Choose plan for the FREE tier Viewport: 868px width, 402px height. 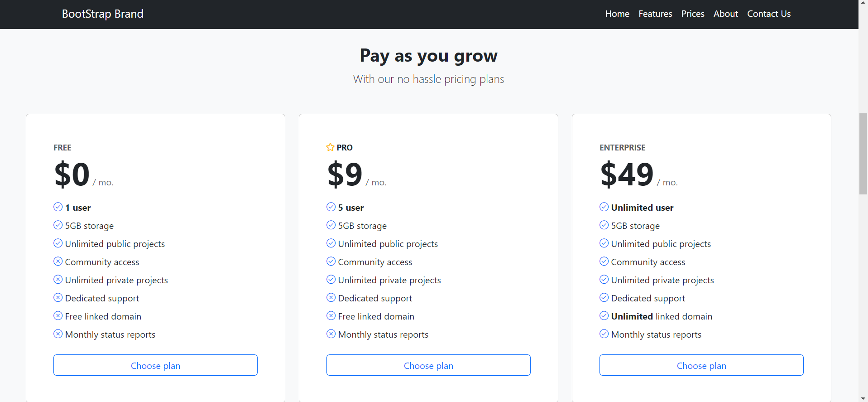coord(155,365)
